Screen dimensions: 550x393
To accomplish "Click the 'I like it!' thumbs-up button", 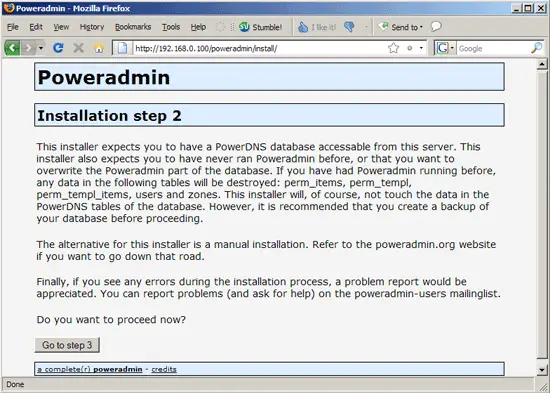I will (317, 27).
